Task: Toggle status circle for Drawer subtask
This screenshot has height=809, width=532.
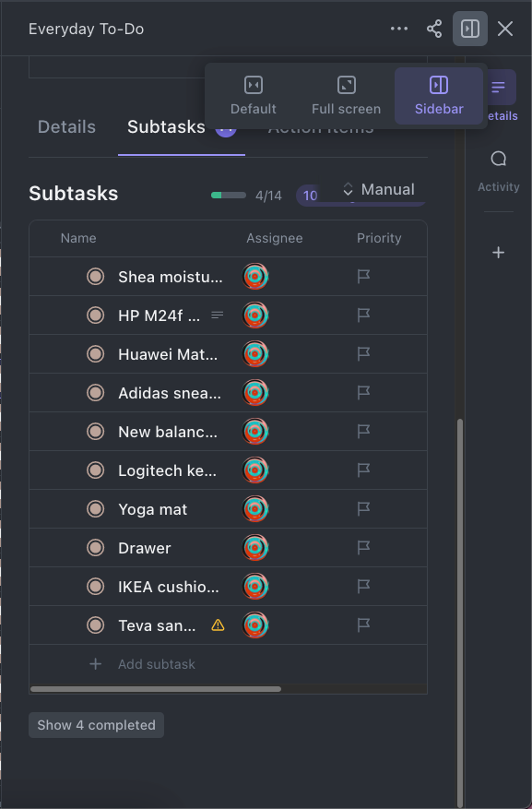Action: (x=95, y=548)
